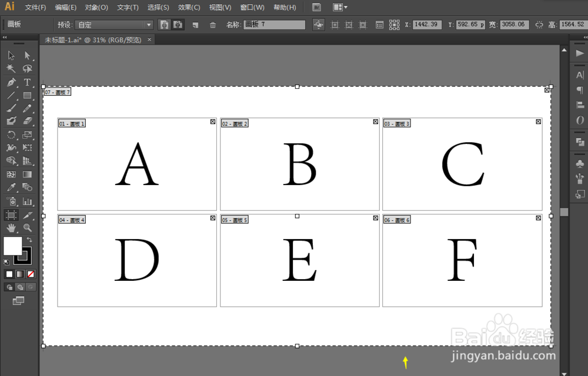Select the Artboard tool
This screenshot has width=588, height=376.
pyautogui.click(x=11, y=215)
